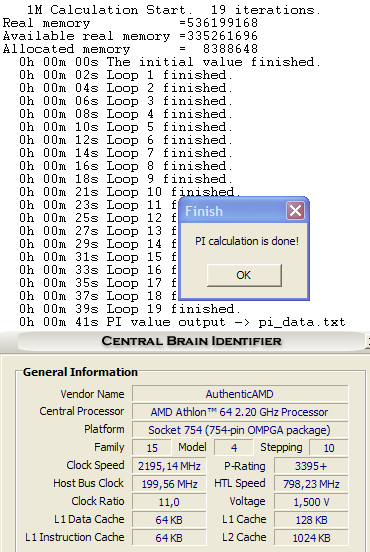The image size is (370, 552).
Task: Click the Host Bus Clock value 199,56 MHz
Action: coord(169,484)
